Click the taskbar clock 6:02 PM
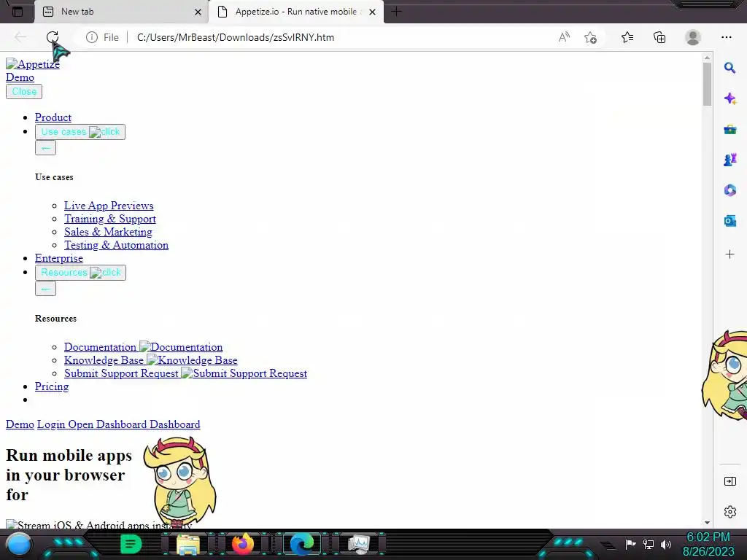 coord(708,537)
